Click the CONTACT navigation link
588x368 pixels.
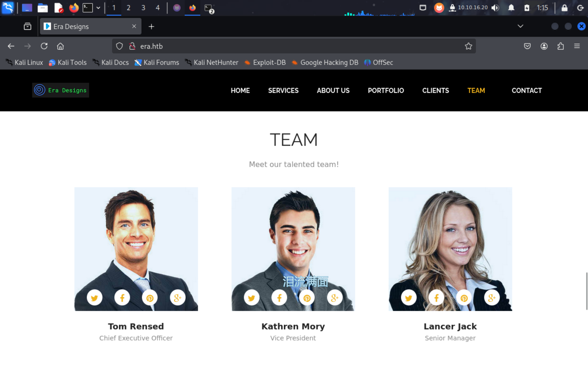(x=526, y=90)
